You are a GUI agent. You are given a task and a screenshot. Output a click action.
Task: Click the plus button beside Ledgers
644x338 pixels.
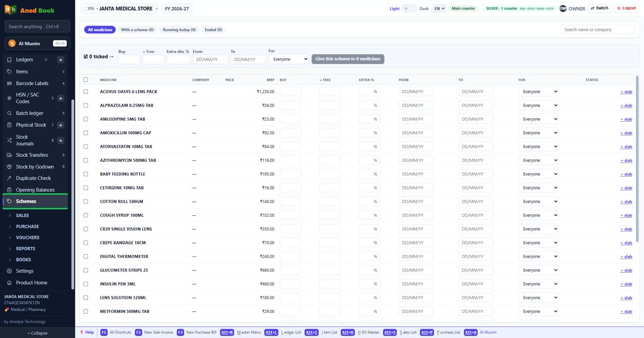point(60,60)
